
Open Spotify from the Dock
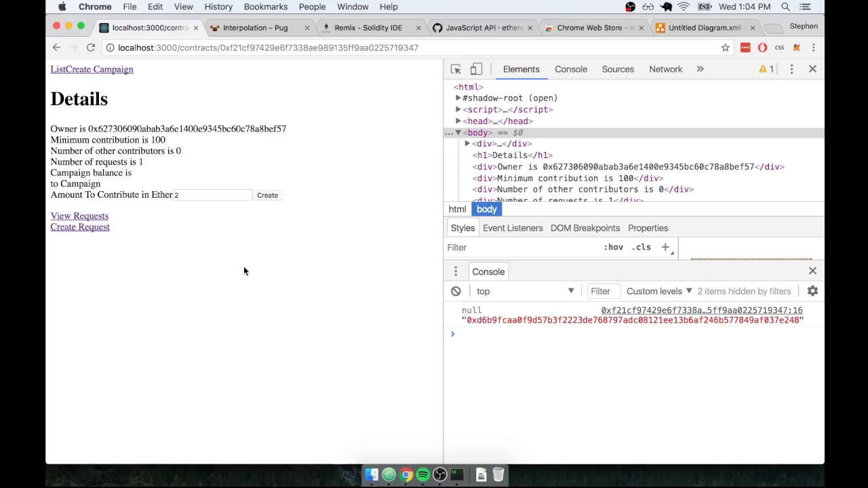(x=422, y=474)
